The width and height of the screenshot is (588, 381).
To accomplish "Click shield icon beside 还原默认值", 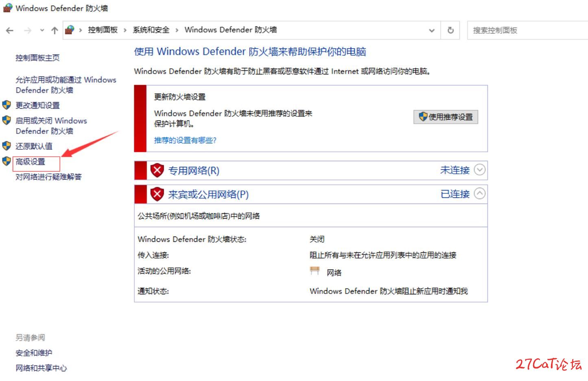I will tap(7, 146).
